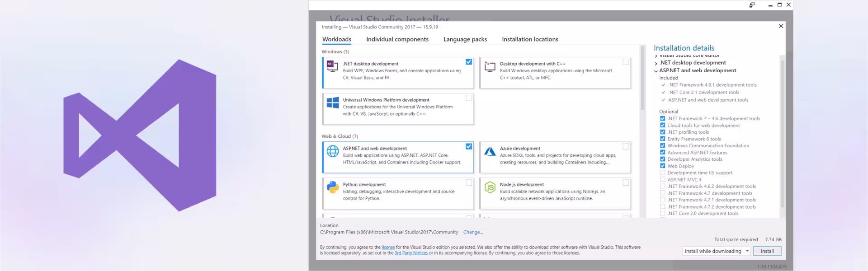Screen dimensions: 868x271
Task: Uncheck .NET profiling tools option
Action: tap(662, 132)
